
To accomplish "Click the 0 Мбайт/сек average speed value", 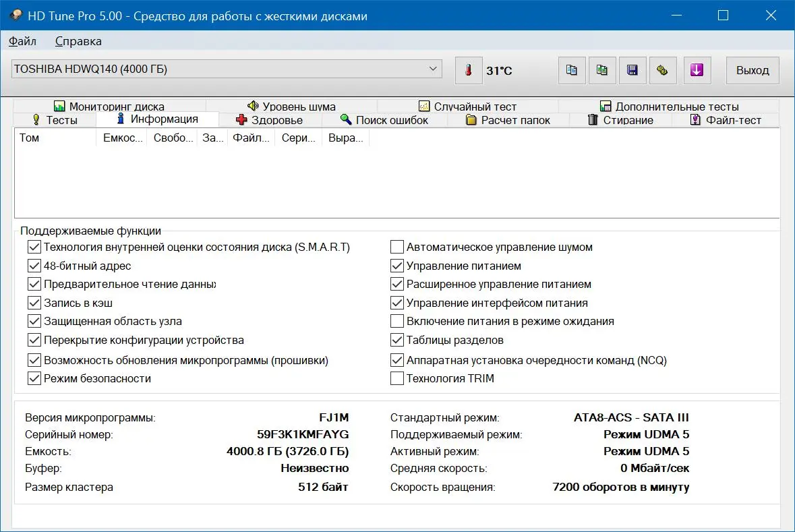I will tap(655, 468).
